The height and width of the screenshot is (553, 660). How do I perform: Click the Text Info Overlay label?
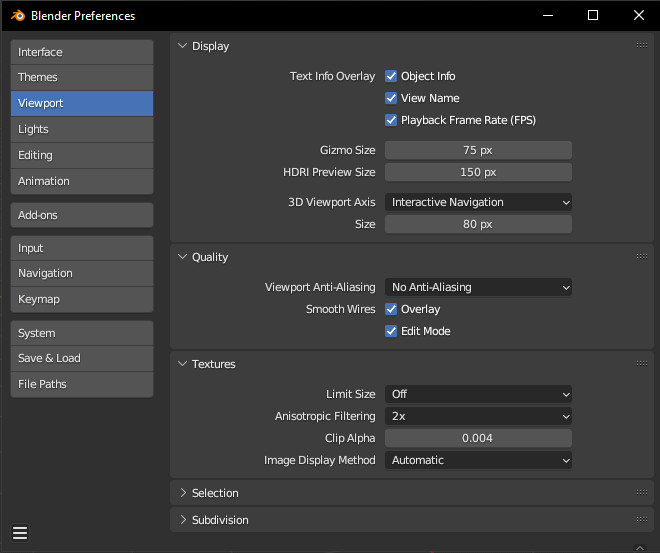332,76
